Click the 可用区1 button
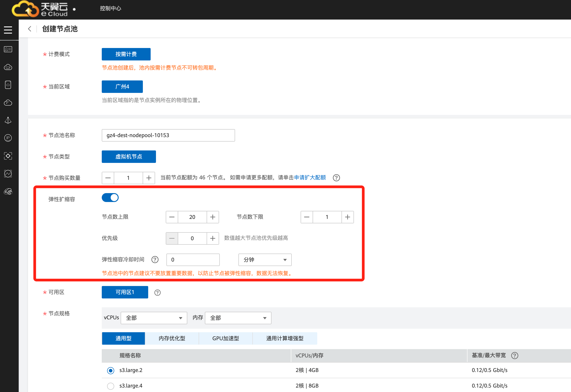571x392 pixels. click(125, 292)
